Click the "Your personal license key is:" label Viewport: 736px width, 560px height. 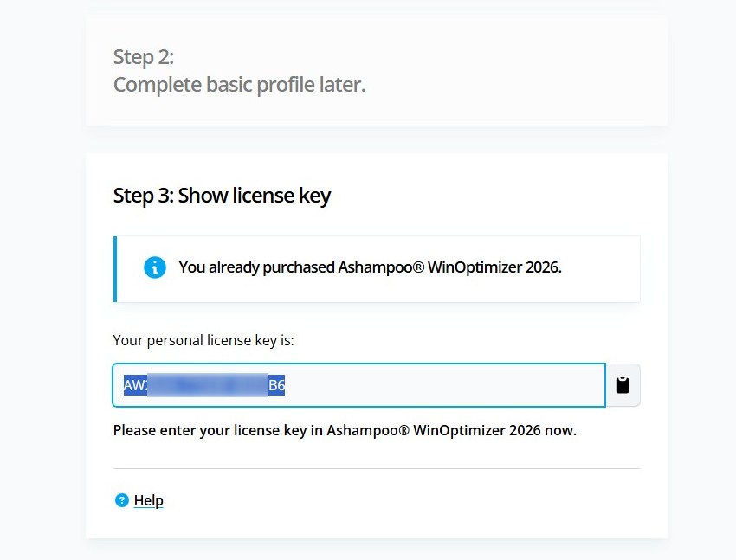[x=203, y=340]
